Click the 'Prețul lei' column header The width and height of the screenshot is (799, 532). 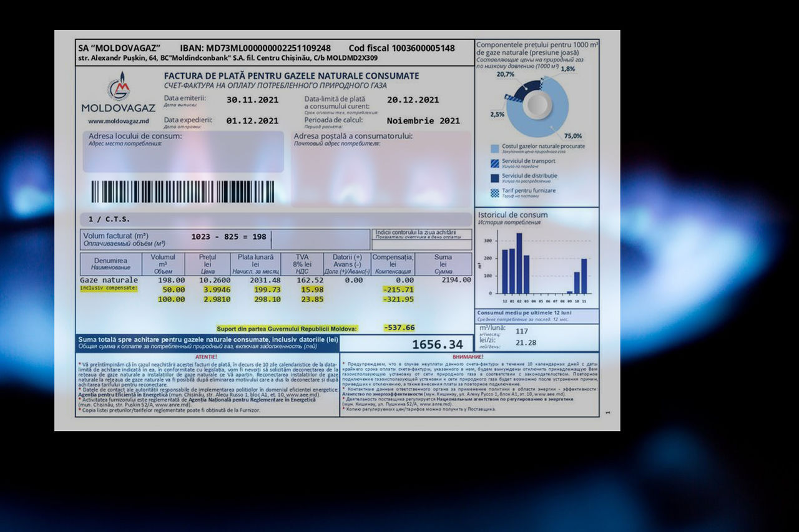click(207, 263)
